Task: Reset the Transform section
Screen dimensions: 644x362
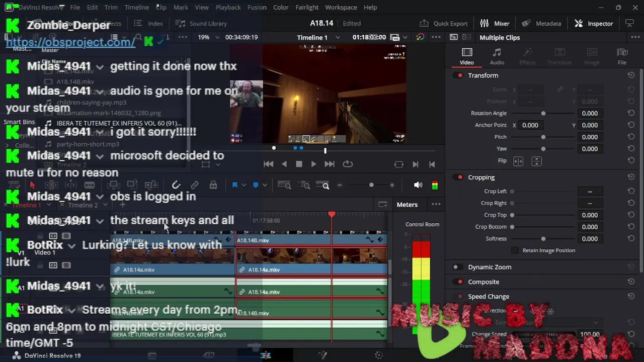Action: coord(631,75)
